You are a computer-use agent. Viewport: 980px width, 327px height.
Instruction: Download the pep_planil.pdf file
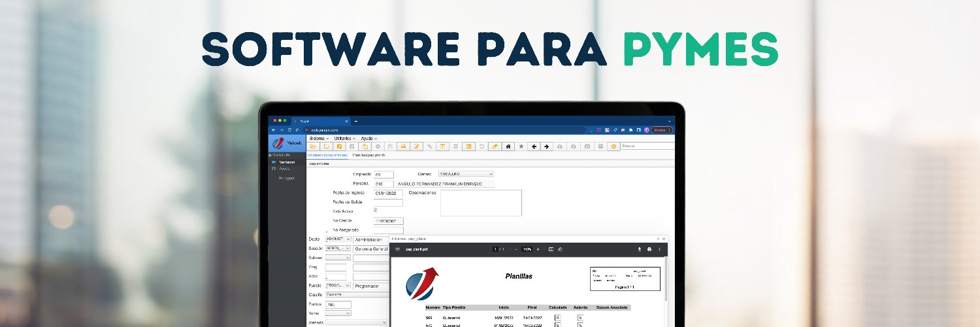pyautogui.click(x=640, y=249)
